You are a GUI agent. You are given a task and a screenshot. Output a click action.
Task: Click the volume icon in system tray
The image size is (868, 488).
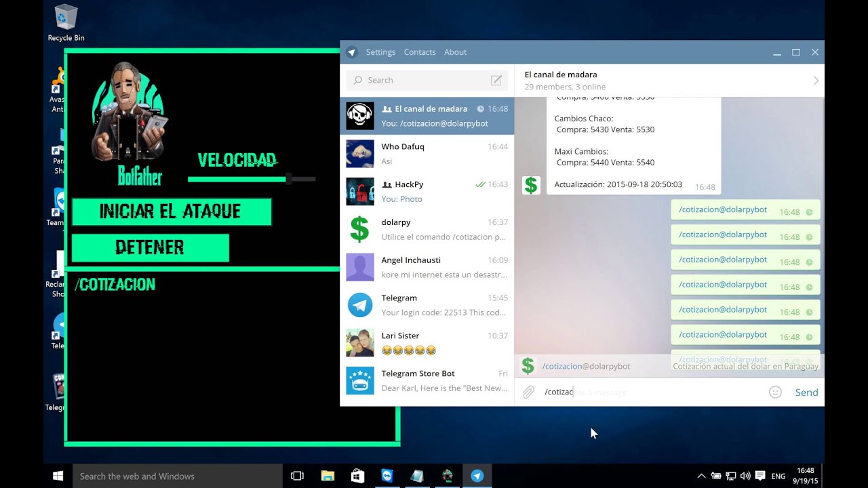745,476
